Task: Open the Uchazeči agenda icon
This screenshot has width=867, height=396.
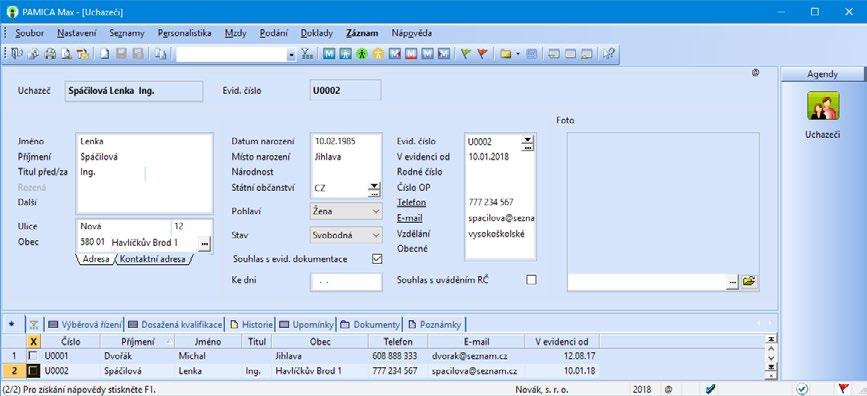Action: coord(823,106)
